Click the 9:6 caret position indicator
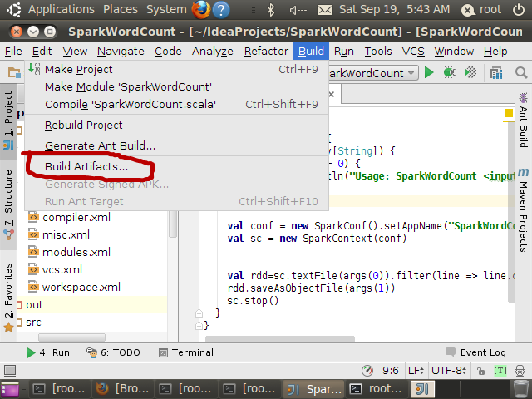The width and height of the screenshot is (532, 399). tap(390, 371)
